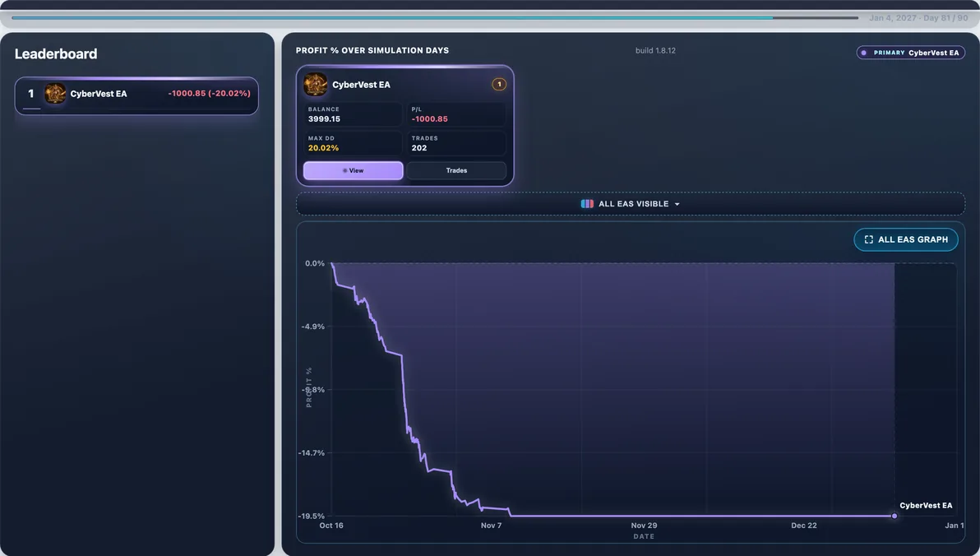980x556 pixels.
Task: Toggle the View button on CyberVest card
Action: click(x=354, y=171)
